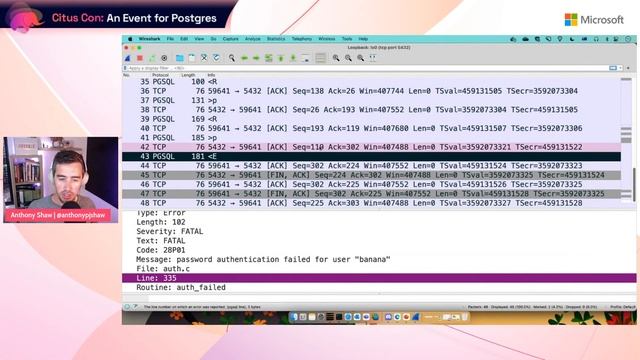Close the capture file icon
This screenshot has width=640, height=360.
click(204, 58)
